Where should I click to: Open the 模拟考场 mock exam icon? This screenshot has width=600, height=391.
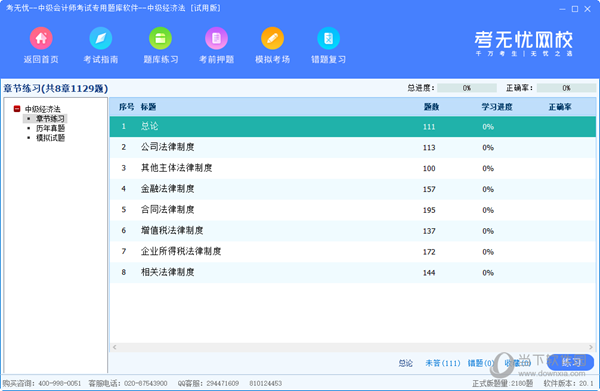point(272,38)
